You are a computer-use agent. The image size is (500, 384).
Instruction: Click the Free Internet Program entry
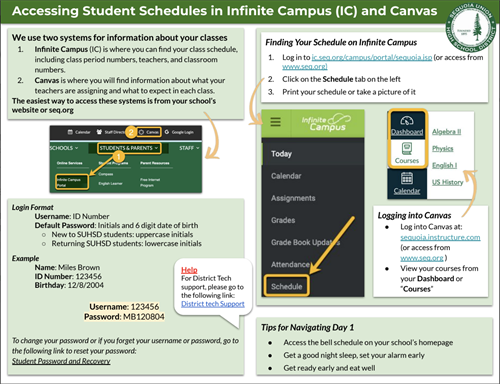tap(150, 182)
